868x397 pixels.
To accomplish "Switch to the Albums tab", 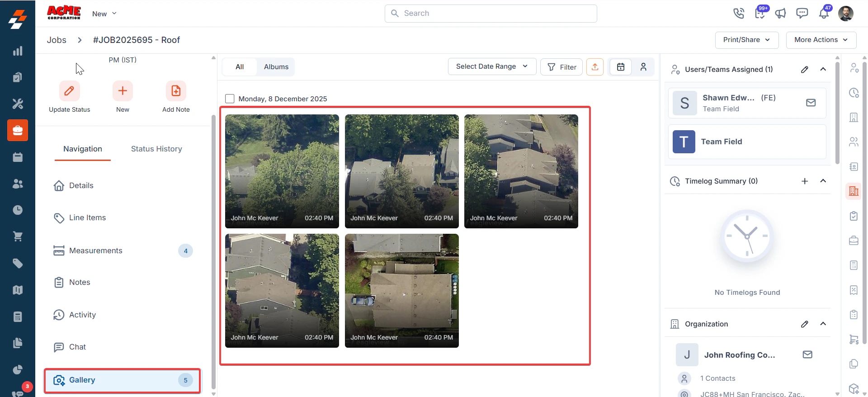I will 276,67.
